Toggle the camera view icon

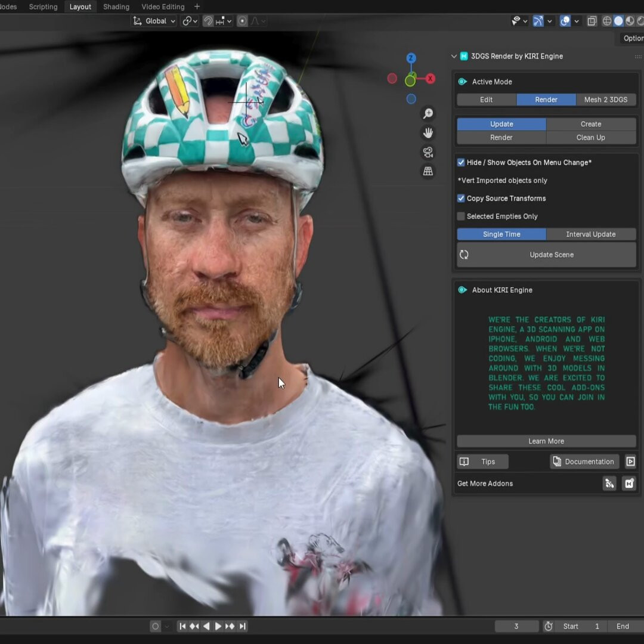click(428, 152)
